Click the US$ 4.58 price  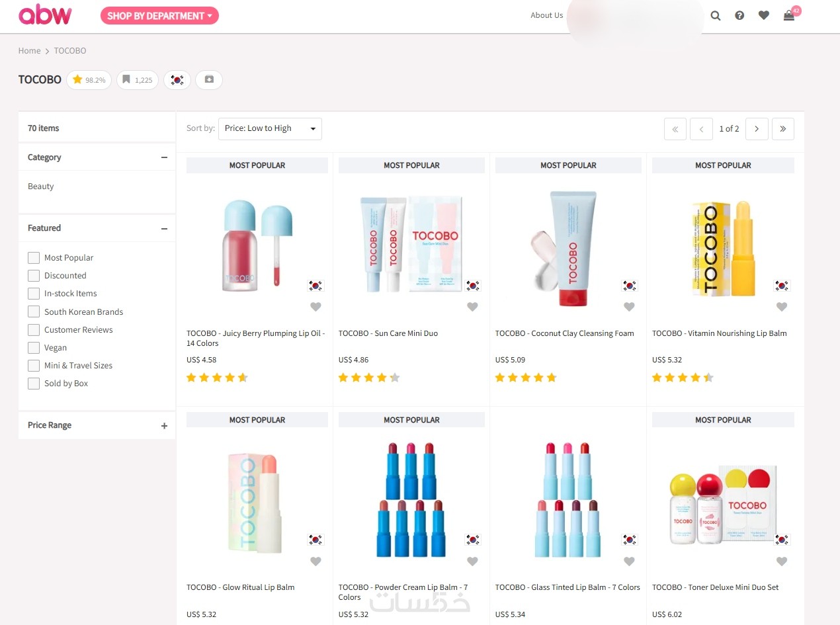click(x=202, y=360)
